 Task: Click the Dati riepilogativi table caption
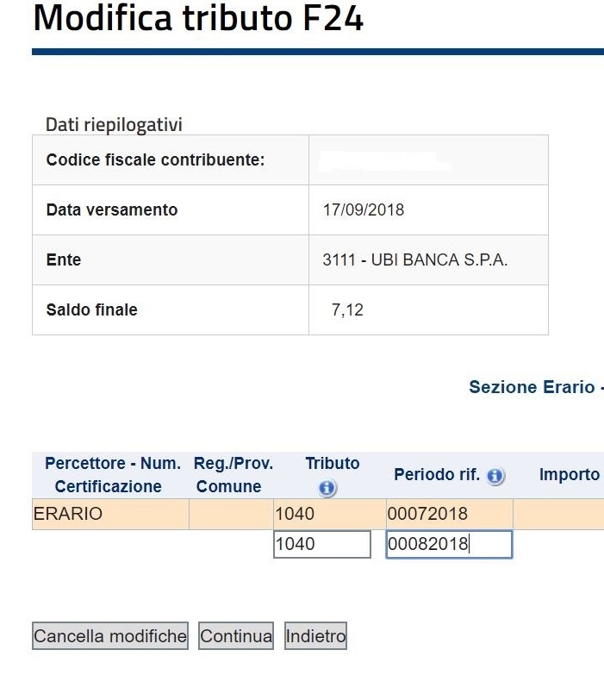coord(114,124)
